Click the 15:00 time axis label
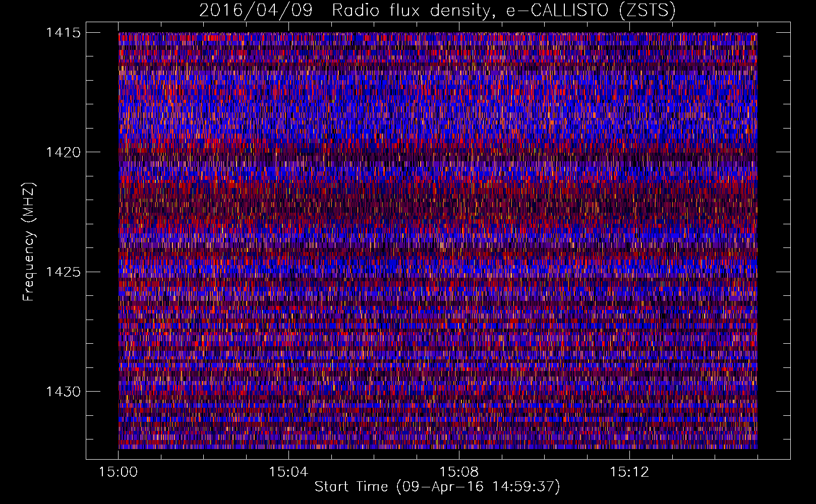The width and height of the screenshot is (816, 504). click(x=118, y=472)
